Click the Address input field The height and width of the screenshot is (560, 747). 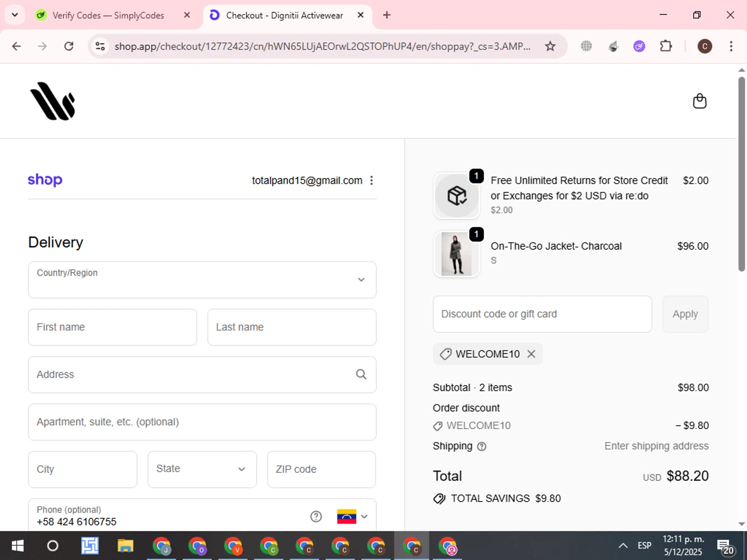click(202, 374)
